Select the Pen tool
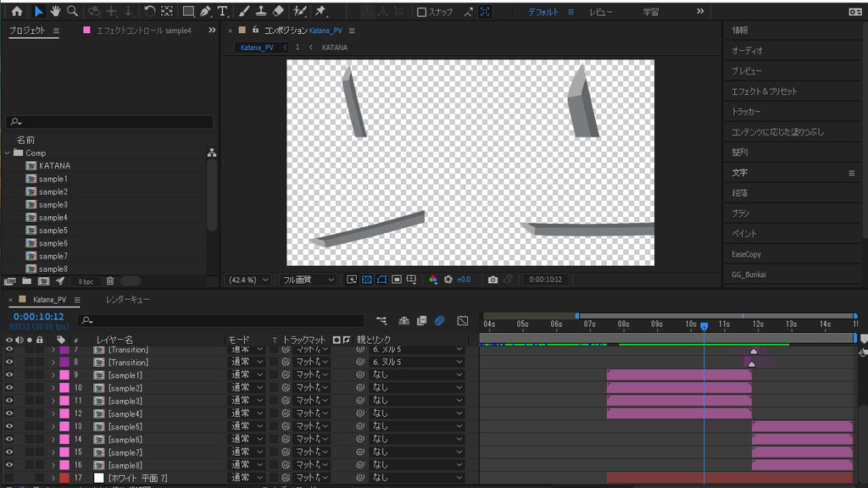The height and width of the screenshot is (488, 868). (205, 11)
